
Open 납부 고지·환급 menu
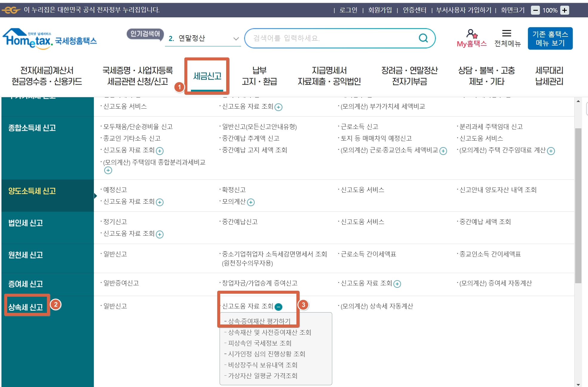259,76
